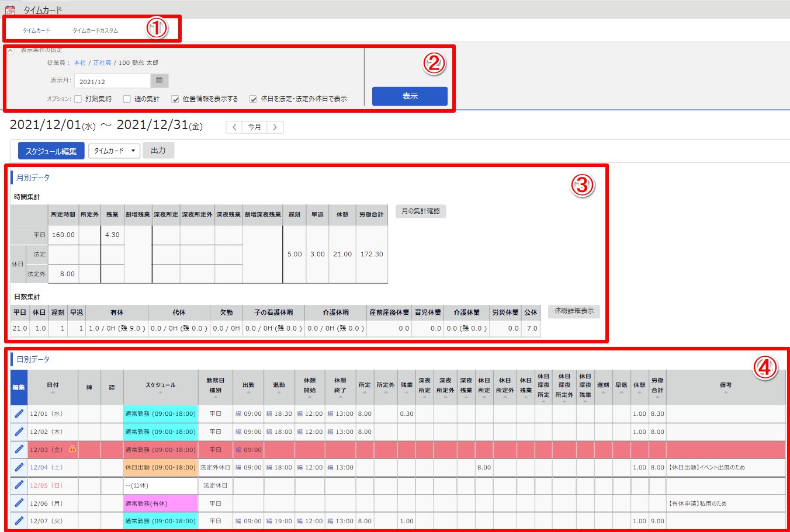Sort by 休憩開始 column header
Viewport: 790px width, 532px height.
[x=310, y=387]
